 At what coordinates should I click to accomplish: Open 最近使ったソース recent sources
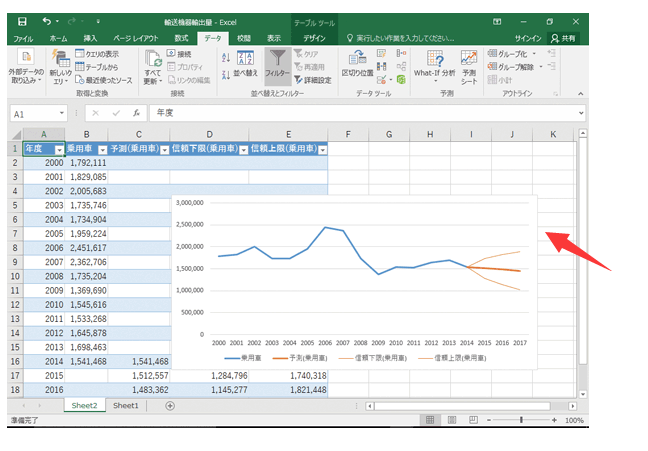pyautogui.click(x=104, y=80)
